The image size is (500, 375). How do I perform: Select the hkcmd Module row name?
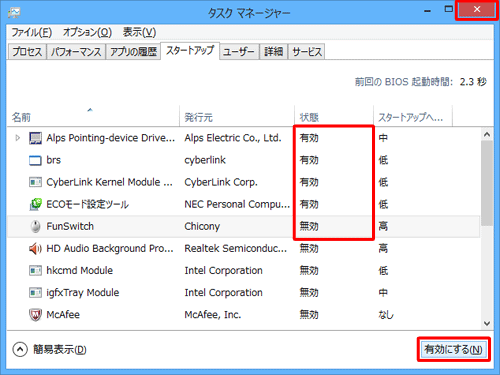(x=80, y=270)
